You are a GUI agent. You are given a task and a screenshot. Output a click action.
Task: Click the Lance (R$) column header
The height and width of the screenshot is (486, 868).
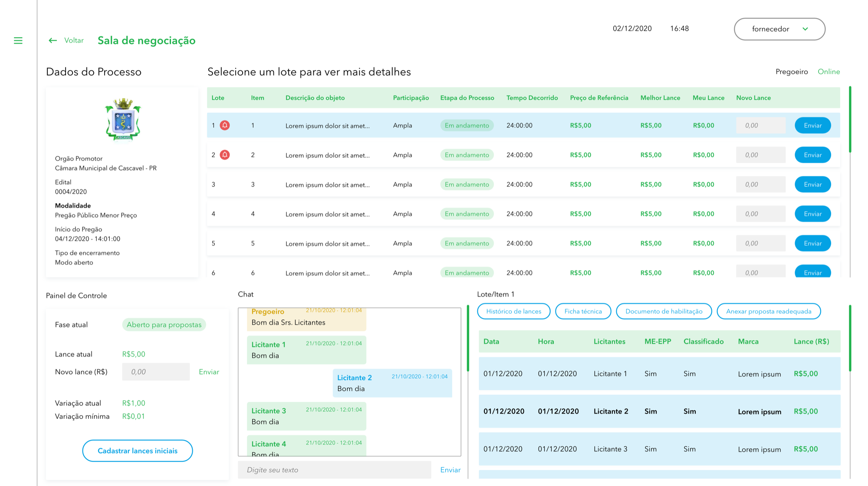(811, 342)
